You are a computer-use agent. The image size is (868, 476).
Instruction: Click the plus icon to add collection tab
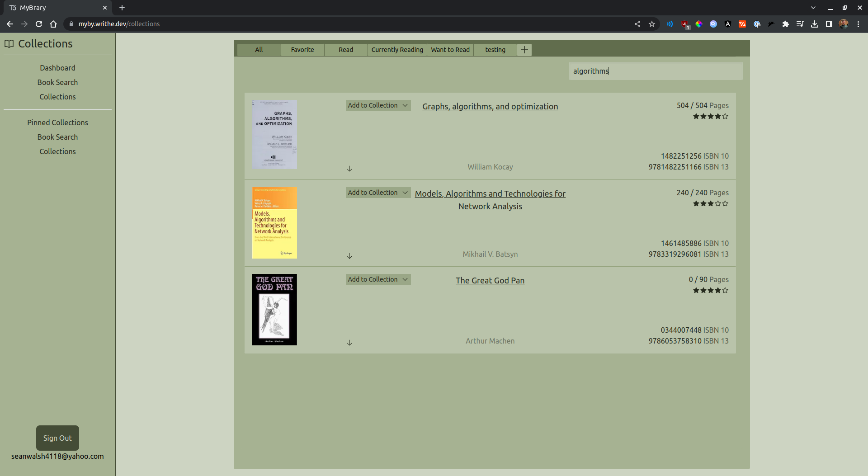pos(524,50)
